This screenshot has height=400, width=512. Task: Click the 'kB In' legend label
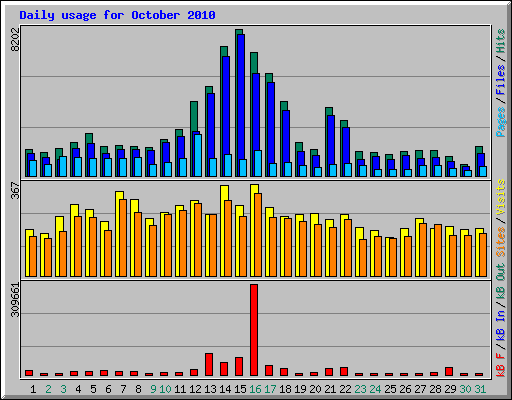tap(501, 325)
